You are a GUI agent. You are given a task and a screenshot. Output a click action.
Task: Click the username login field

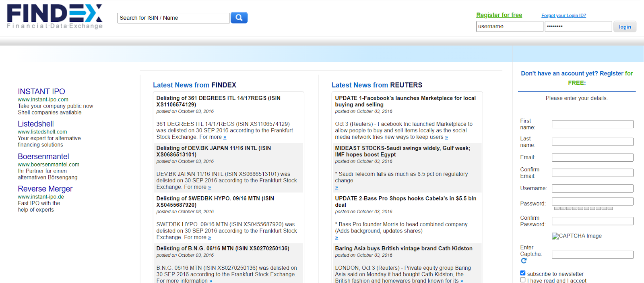(x=509, y=27)
